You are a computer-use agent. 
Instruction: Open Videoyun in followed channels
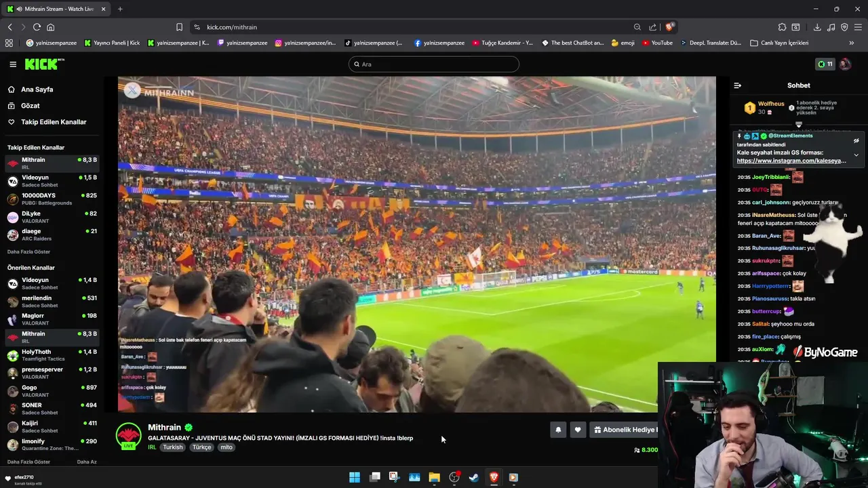pyautogui.click(x=52, y=181)
